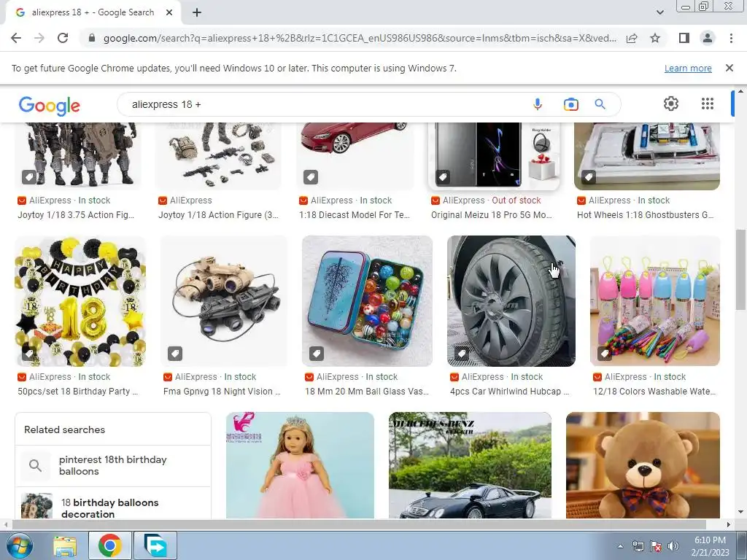
Task: Open the washable watercolor pens thumbnail
Action: tap(655, 301)
